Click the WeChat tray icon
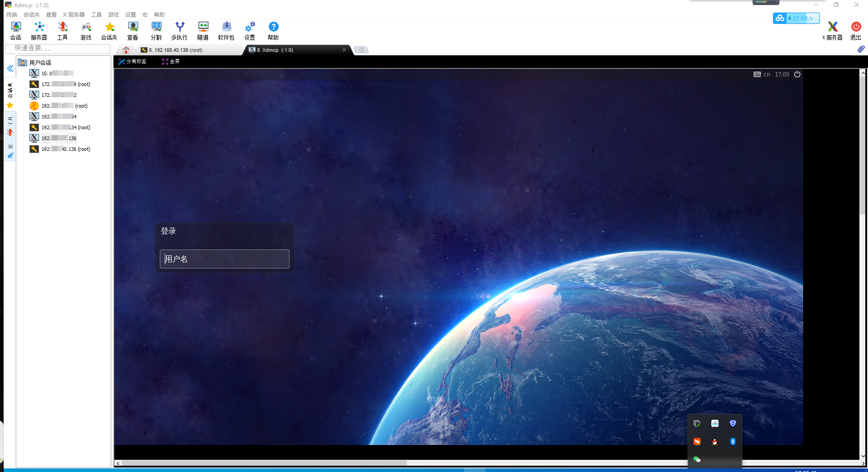Viewport: 868px width, 472px height. 697,459
